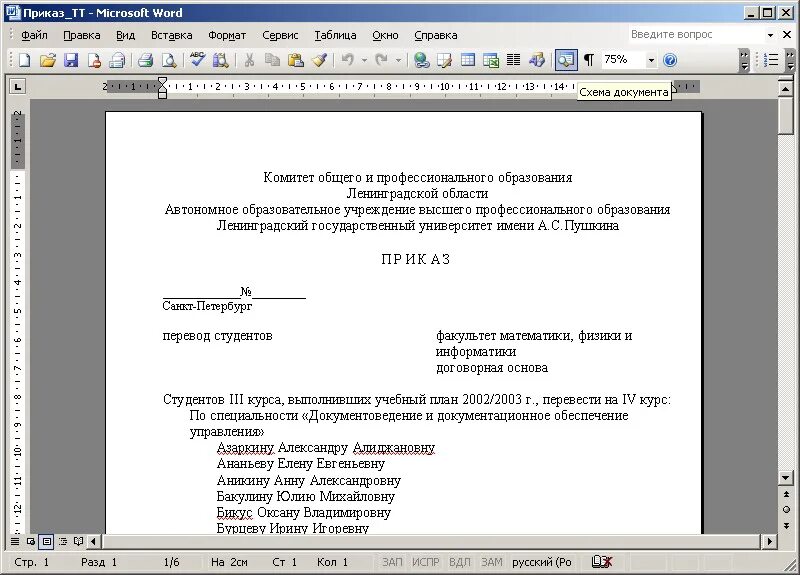Click the tab stop selector on ruler

[x=18, y=87]
